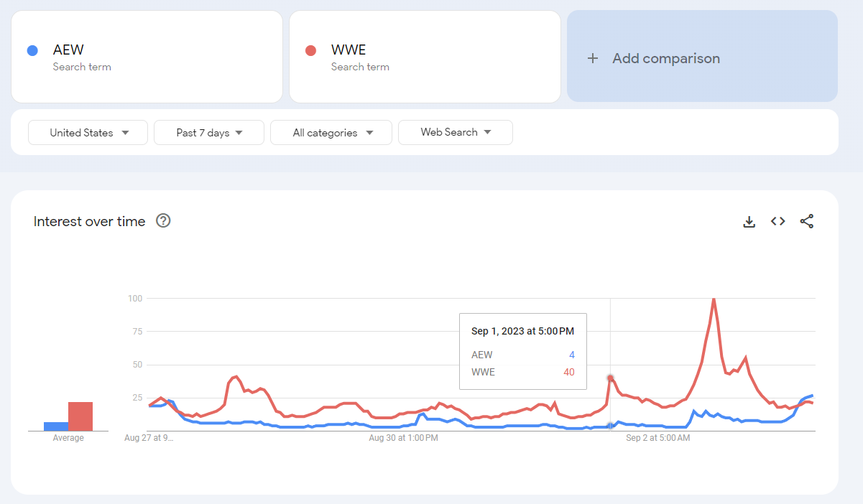Download the Interest over time chart data
This screenshot has width=863, height=504.
click(x=749, y=222)
